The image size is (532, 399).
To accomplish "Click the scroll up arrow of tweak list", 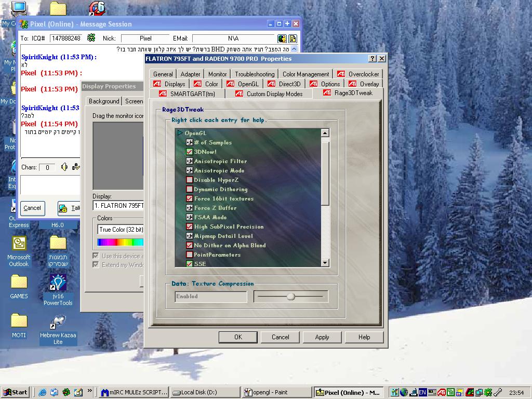I will 325,133.
